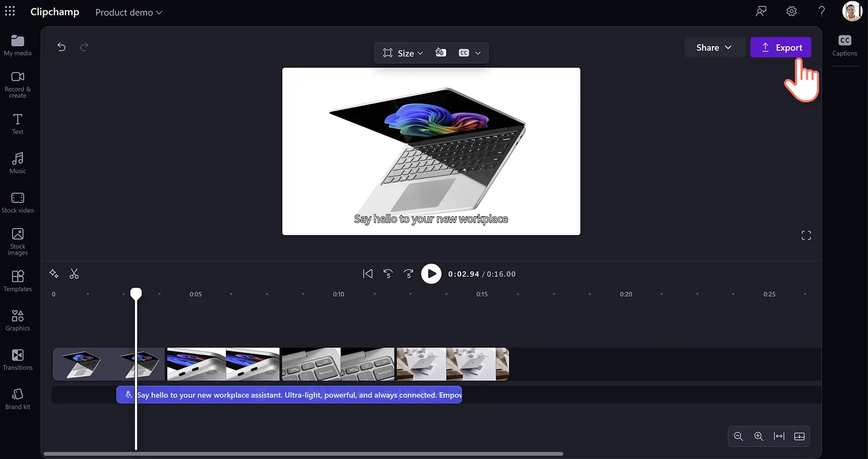Image resolution: width=868 pixels, height=459 pixels.
Task: Select the keyboard close-up clip
Action: click(x=338, y=364)
